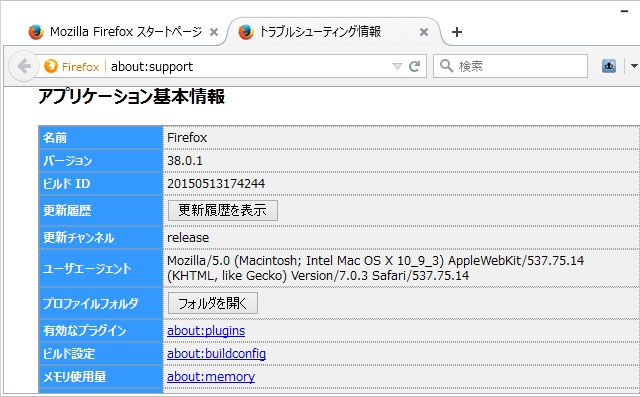Click the about:support address text
Screen dimensions: 640x397
pyautogui.click(x=152, y=67)
